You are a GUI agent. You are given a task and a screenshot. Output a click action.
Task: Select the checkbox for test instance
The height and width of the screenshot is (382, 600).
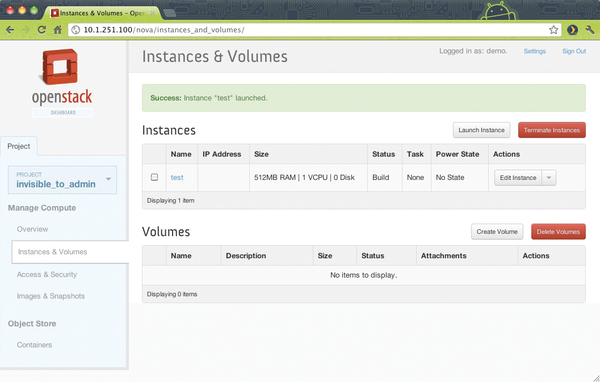[x=154, y=177]
